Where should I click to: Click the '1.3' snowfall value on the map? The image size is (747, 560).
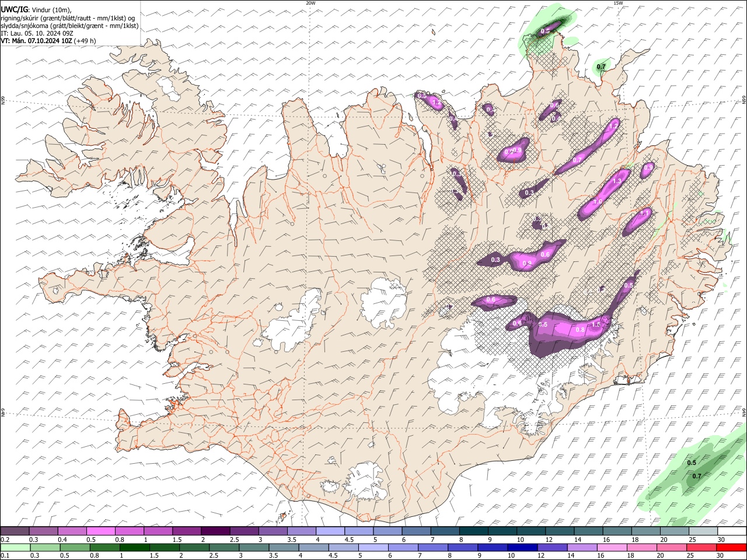pyautogui.click(x=617, y=181)
